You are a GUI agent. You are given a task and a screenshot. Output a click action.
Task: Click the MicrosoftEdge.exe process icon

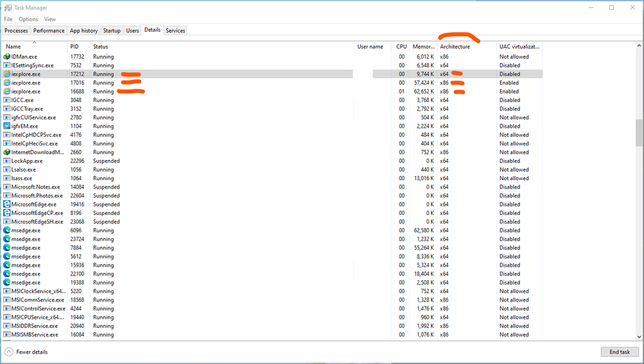pyautogui.click(x=6, y=204)
